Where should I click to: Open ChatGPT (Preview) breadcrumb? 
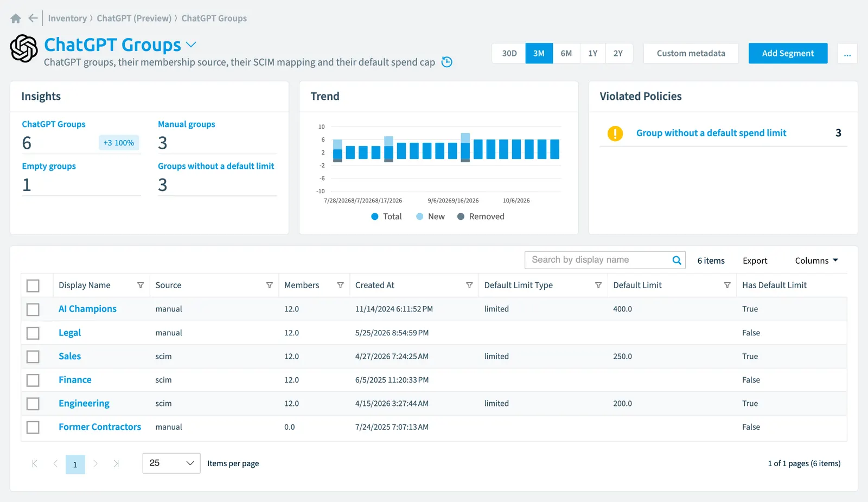click(x=134, y=18)
